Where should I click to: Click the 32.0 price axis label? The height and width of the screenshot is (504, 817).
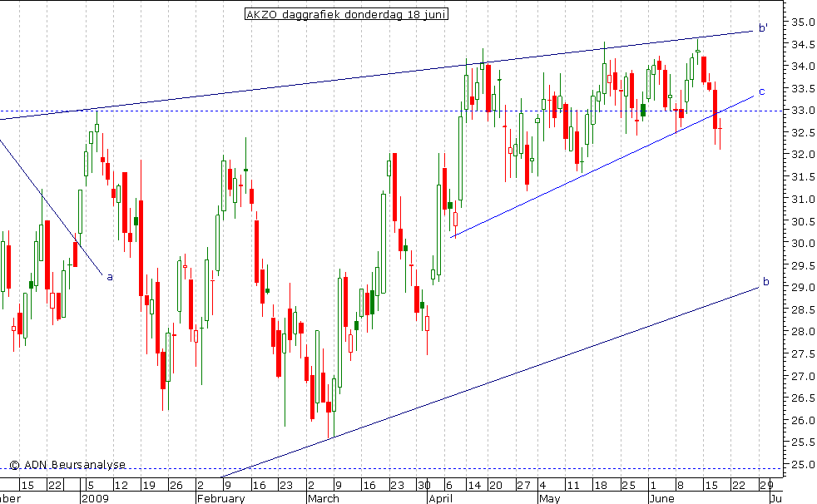coord(803,155)
